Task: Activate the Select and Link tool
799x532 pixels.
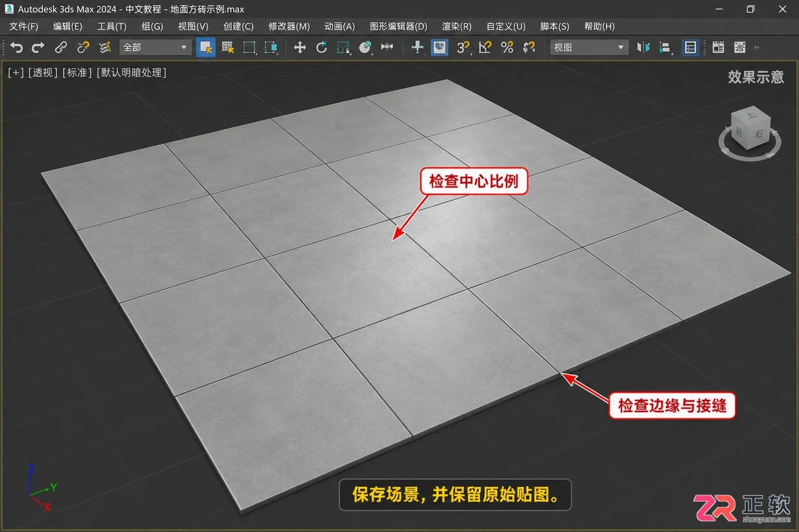Action: point(61,47)
